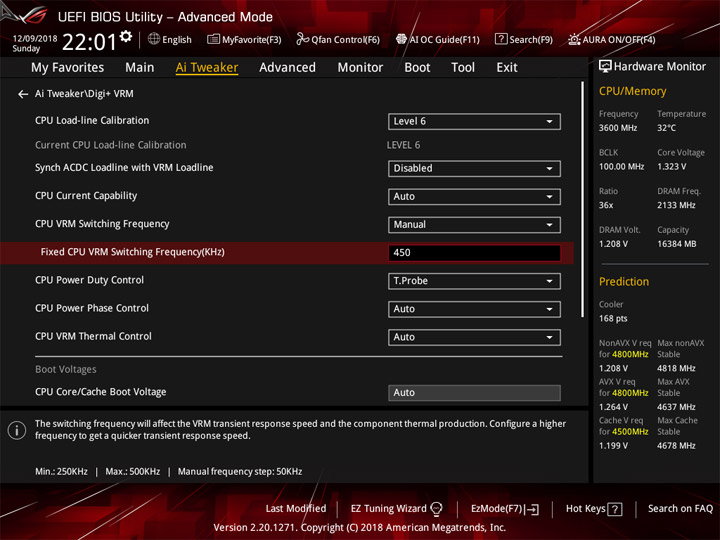Image resolution: width=720 pixels, height=540 pixels.
Task: Select the Ai Tweaker tab
Action: coord(207,68)
